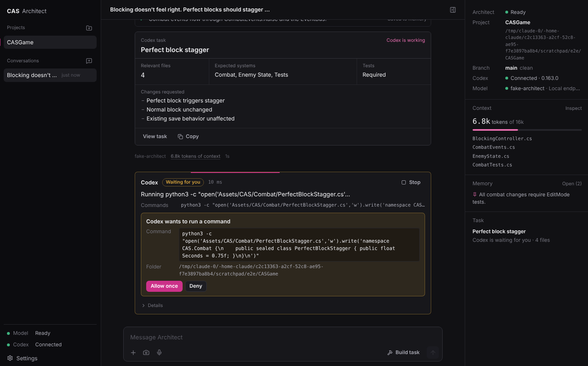Click the 'Perfect block stagger' task title
Viewport: 588px width, 366px height.
click(175, 50)
